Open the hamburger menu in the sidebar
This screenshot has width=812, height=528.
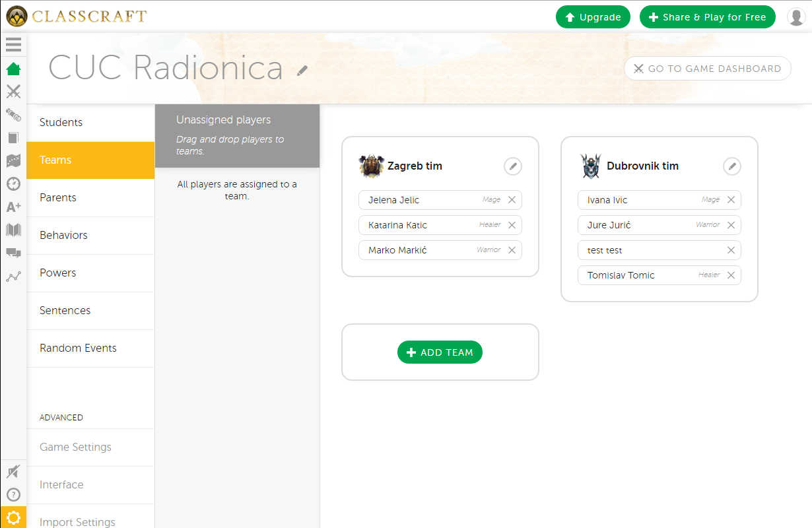tap(13, 45)
